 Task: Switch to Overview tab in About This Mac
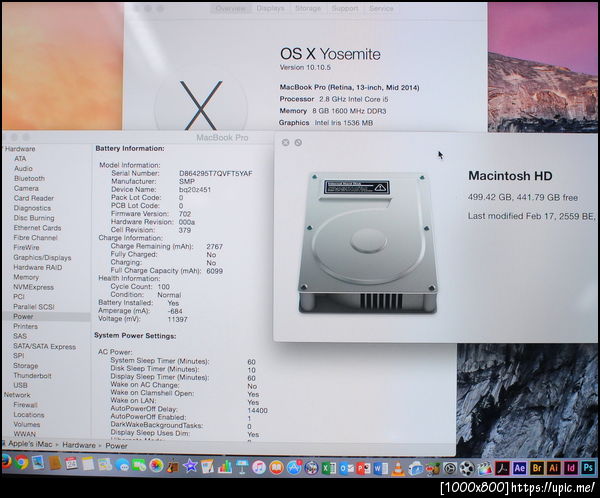click(231, 8)
